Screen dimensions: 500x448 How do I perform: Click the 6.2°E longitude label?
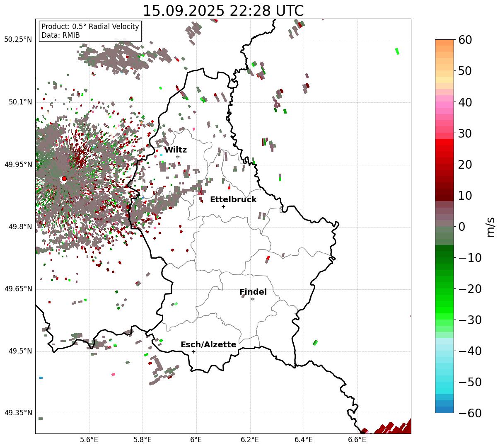[x=250, y=440]
